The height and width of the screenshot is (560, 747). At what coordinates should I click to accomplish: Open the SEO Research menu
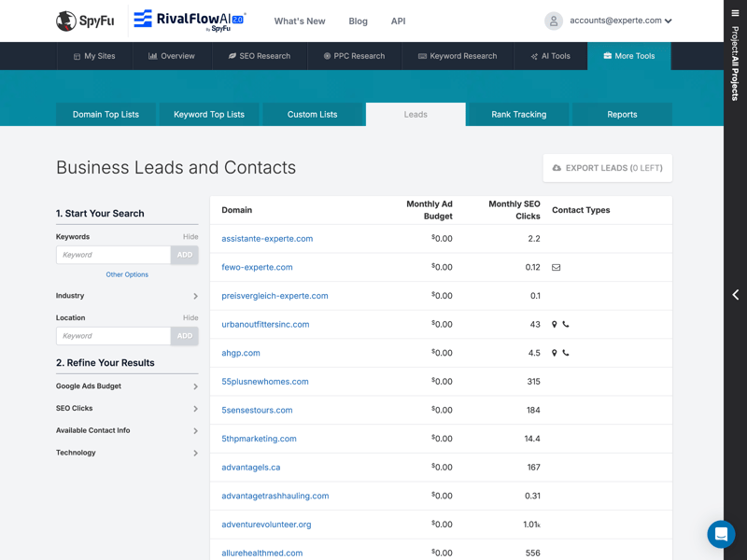click(259, 56)
